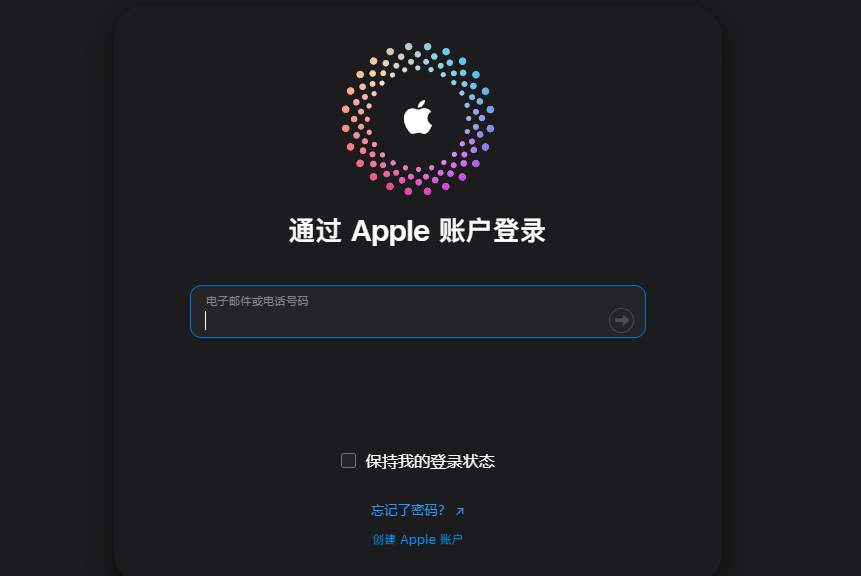
Task: Click the heading 通过 Apple 账户登录
Action: 417,231
